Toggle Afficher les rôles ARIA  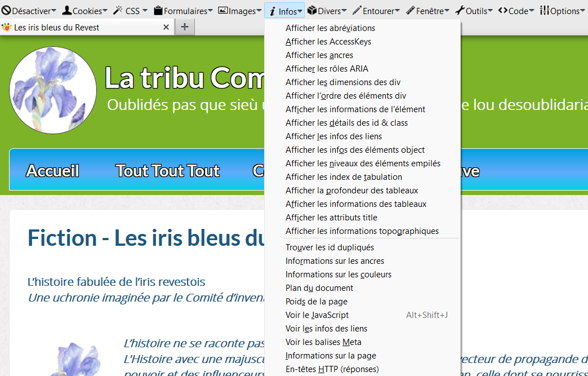(327, 69)
